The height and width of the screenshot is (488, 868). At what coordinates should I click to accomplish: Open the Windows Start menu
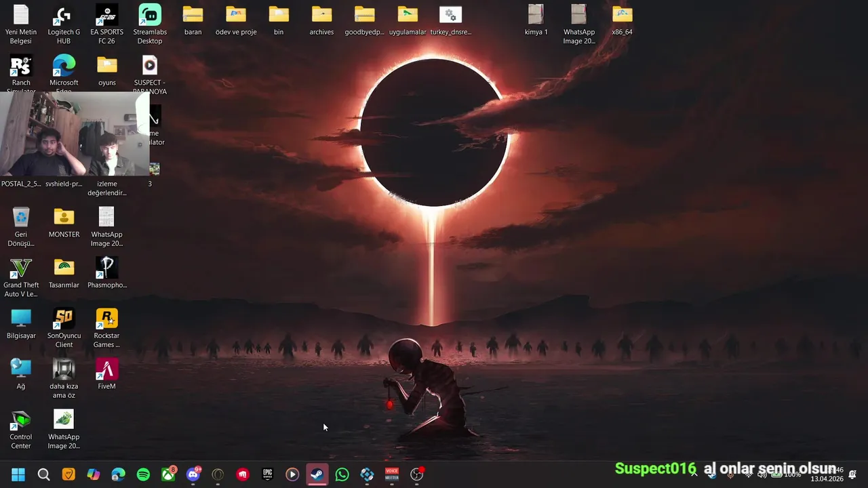pyautogui.click(x=18, y=474)
